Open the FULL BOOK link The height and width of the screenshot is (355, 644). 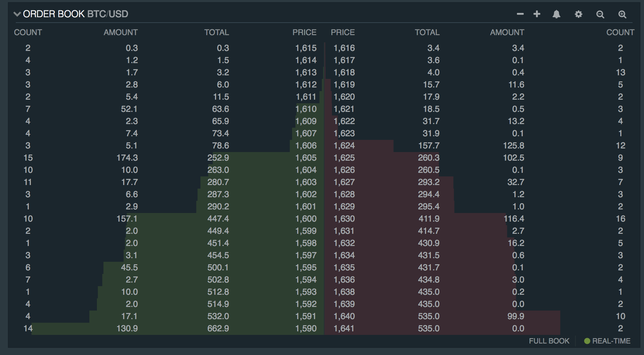549,341
